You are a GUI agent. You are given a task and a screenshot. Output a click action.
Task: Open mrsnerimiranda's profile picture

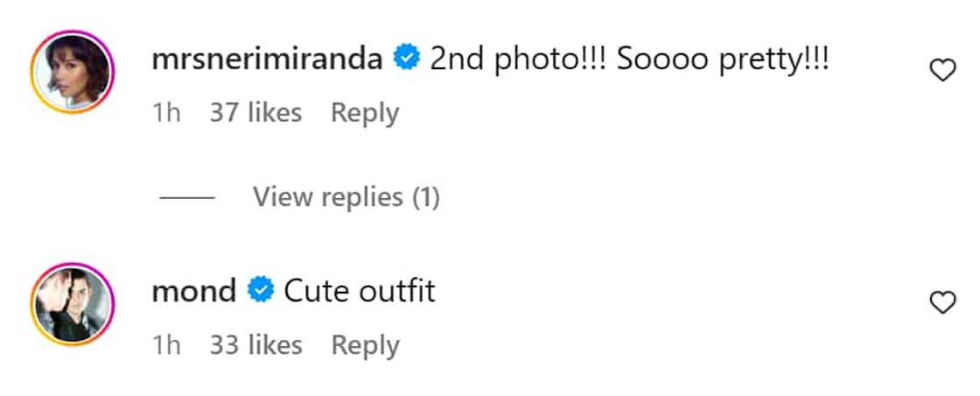pyautogui.click(x=73, y=74)
